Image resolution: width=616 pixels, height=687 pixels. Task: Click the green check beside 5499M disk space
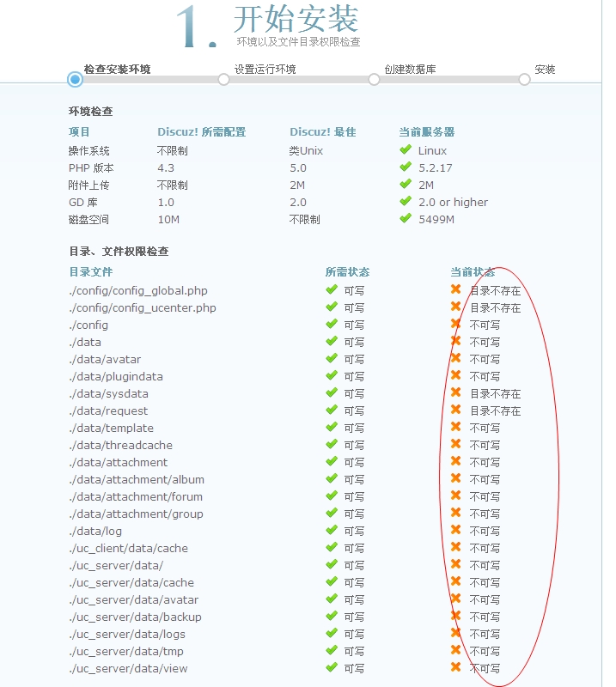[x=406, y=218]
